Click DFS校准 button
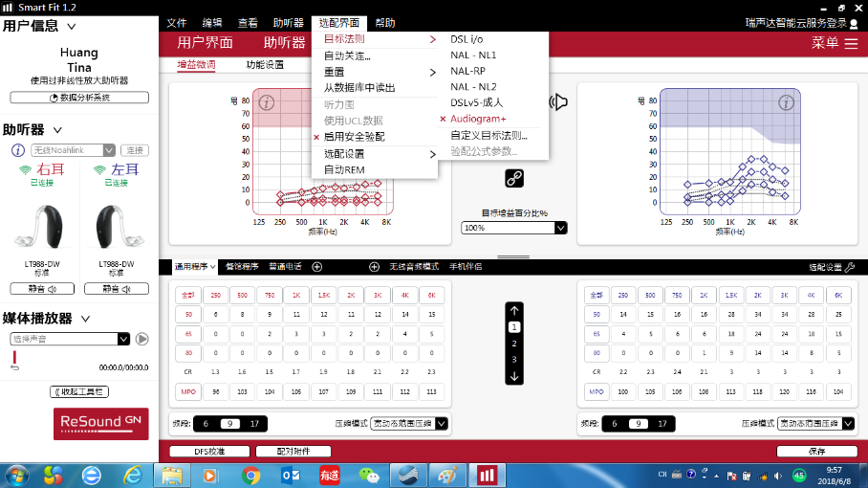The width and height of the screenshot is (868, 488). tap(209, 452)
